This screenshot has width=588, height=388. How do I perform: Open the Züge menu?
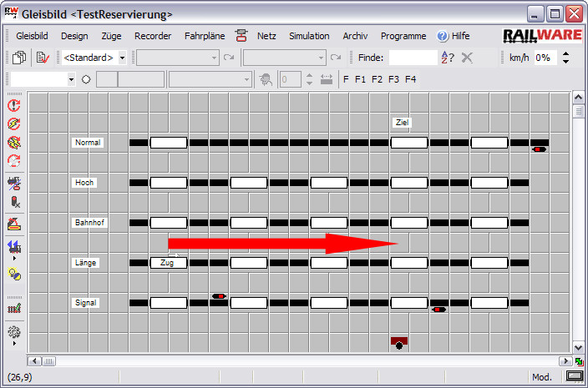pyautogui.click(x=111, y=36)
